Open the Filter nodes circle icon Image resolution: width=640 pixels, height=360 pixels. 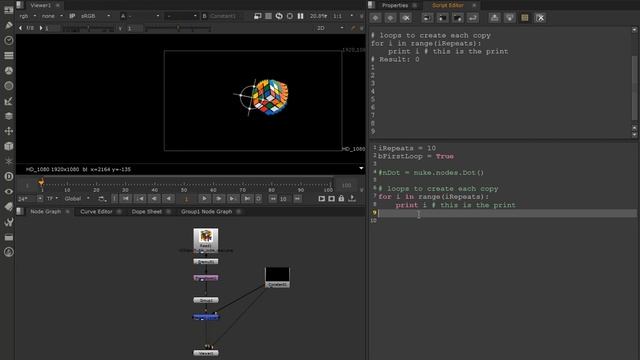click(x=9, y=86)
